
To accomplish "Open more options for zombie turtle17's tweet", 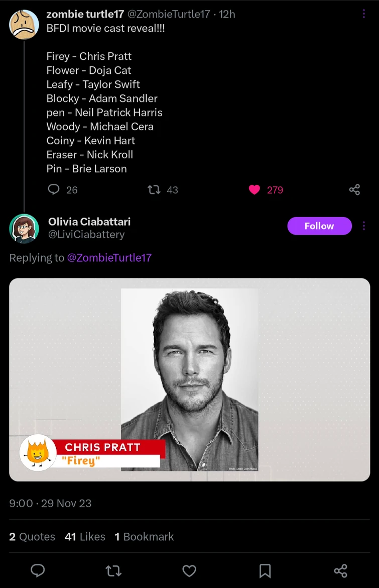I will (363, 14).
